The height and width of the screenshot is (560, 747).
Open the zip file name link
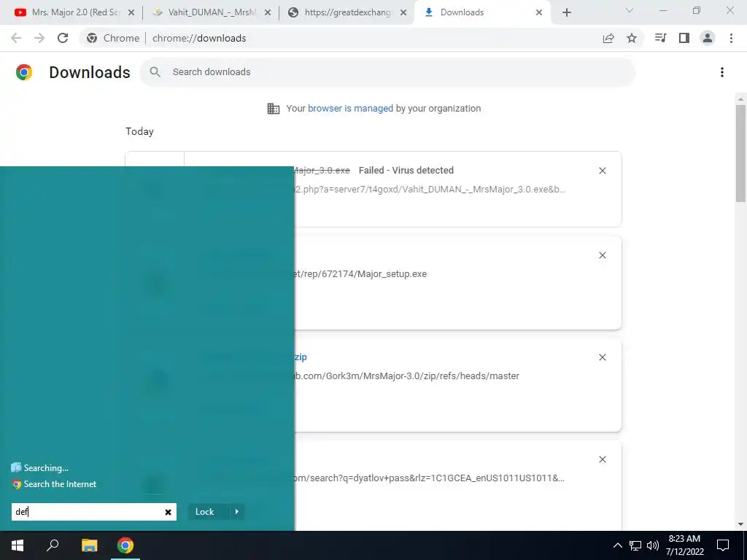pos(301,357)
